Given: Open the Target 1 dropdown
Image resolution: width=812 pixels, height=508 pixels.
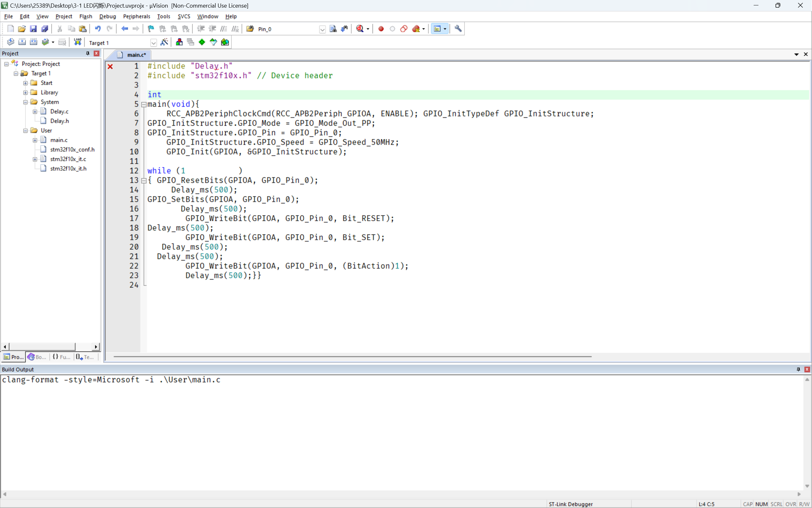Looking at the screenshot, I should point(153,43).
